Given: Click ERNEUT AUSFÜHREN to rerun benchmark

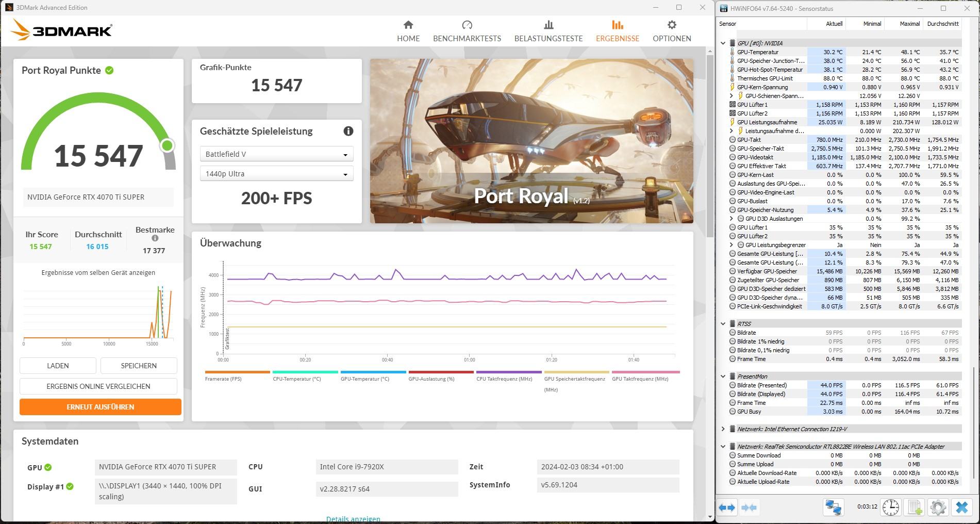Looking at the screenshot, I should (x=101, y=407).
